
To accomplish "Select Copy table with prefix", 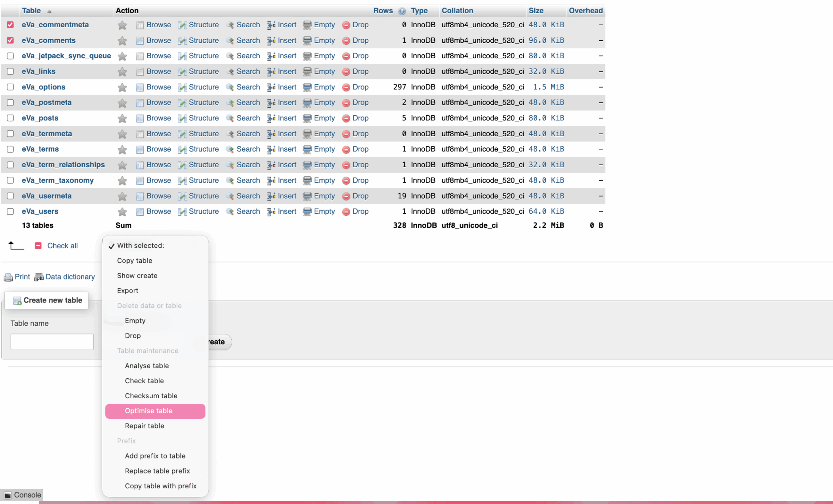I will tap(155, 486).
